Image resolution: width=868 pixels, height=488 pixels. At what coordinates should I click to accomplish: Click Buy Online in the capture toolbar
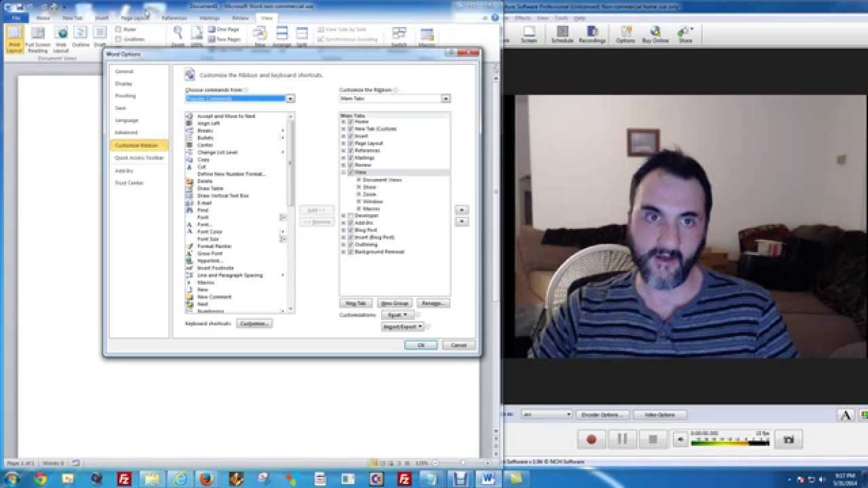(x=655, y=35)
